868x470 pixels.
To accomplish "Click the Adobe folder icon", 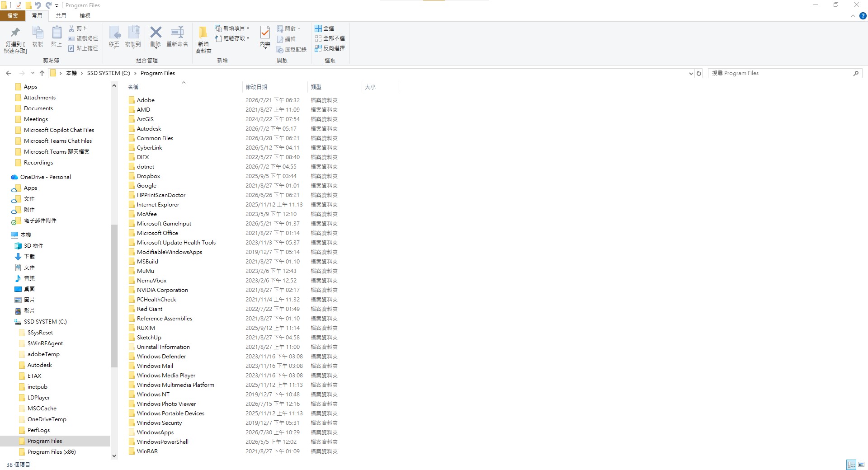I will coord(132,100).
